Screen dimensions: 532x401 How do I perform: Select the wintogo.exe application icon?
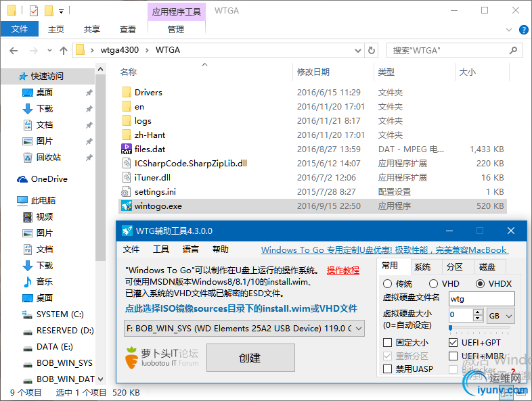point(127,206)
